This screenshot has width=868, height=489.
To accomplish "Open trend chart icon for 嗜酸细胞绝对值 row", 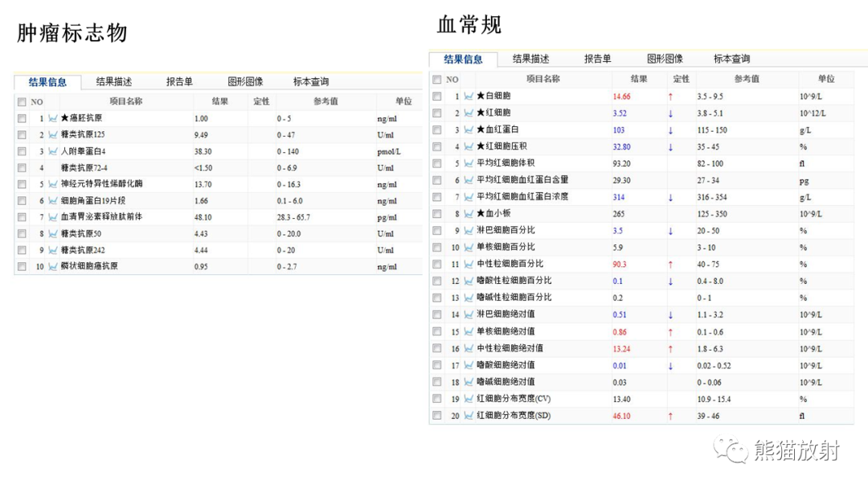I will pyautogui.click(x=469, y=365).
